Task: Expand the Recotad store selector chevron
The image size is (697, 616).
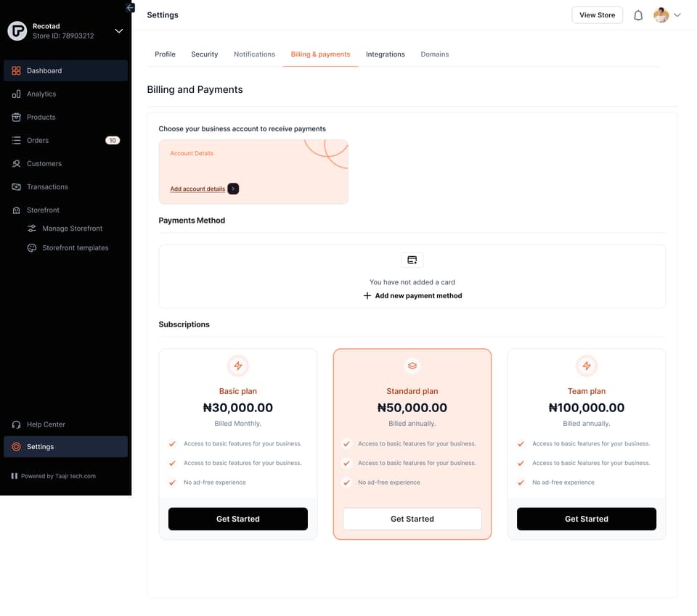Action: [118, 30]
